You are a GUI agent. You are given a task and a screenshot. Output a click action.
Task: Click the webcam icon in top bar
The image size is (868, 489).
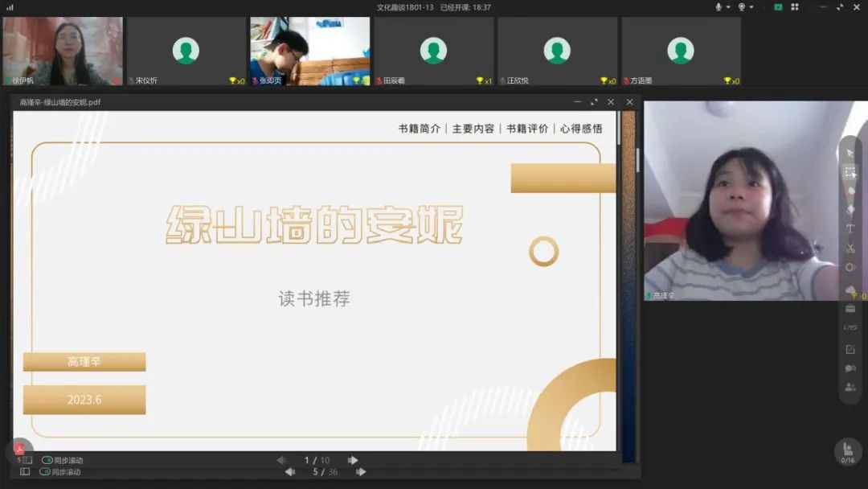click(742, 7)
